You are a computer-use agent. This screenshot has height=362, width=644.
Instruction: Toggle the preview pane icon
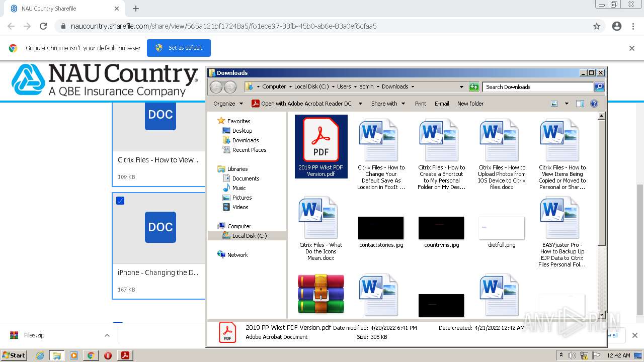click(x=580, y=104)
